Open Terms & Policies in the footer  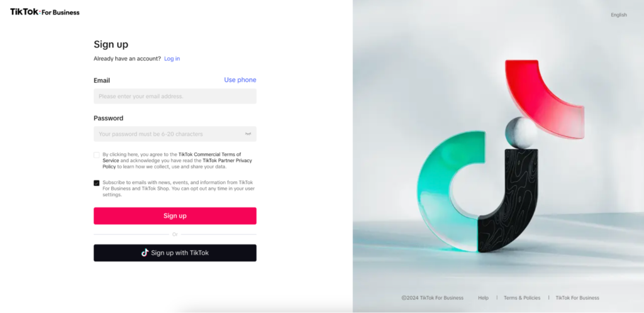click(x=521, y=298)
